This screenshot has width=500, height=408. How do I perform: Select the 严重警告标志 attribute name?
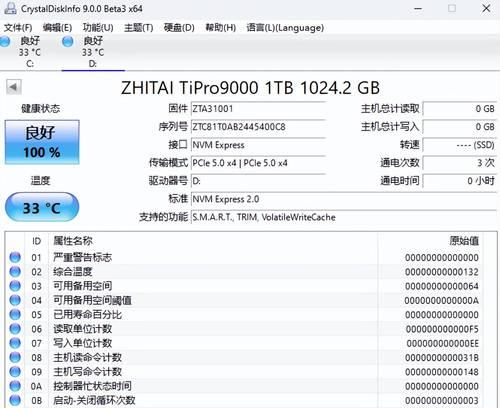click(x=83, y=257)
